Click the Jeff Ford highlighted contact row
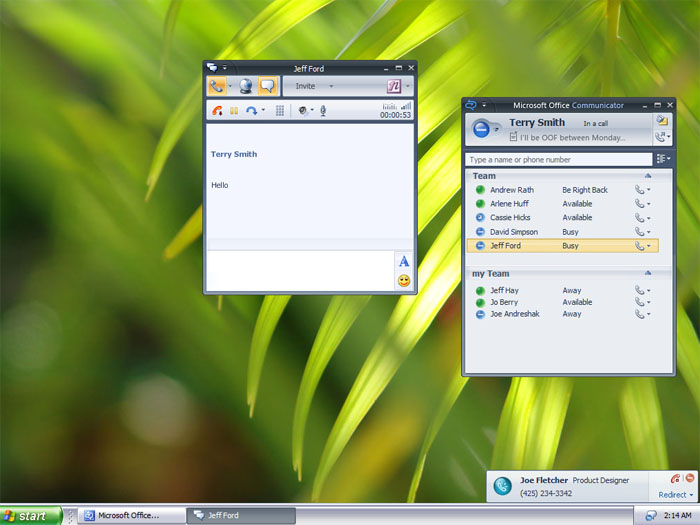 562,246
